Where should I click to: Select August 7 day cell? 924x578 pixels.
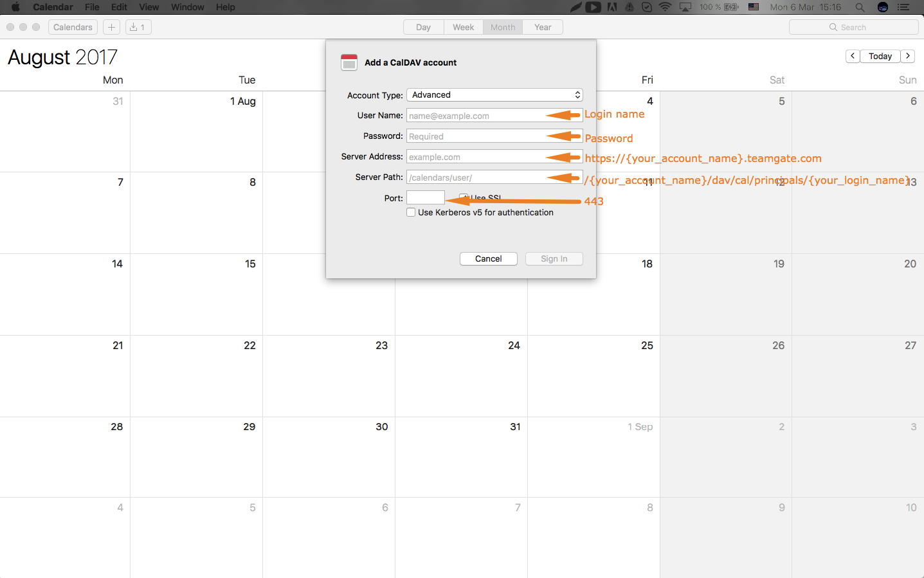point(65,212)
